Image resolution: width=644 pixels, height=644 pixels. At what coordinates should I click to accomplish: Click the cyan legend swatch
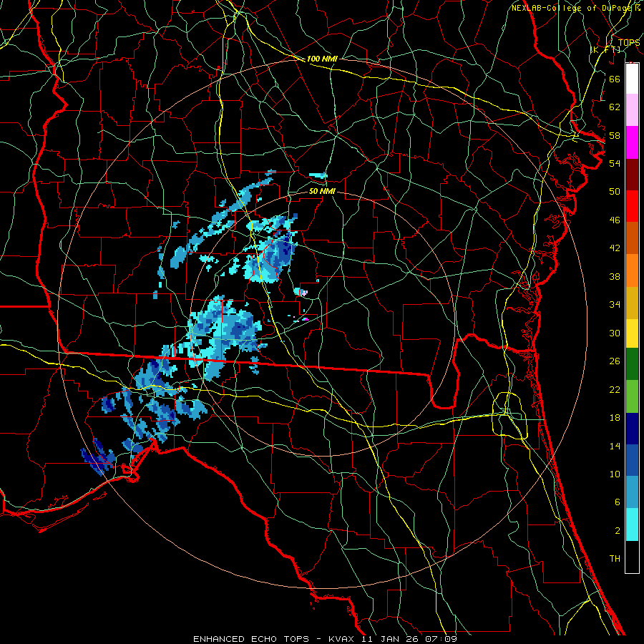[x=632, y=525]
